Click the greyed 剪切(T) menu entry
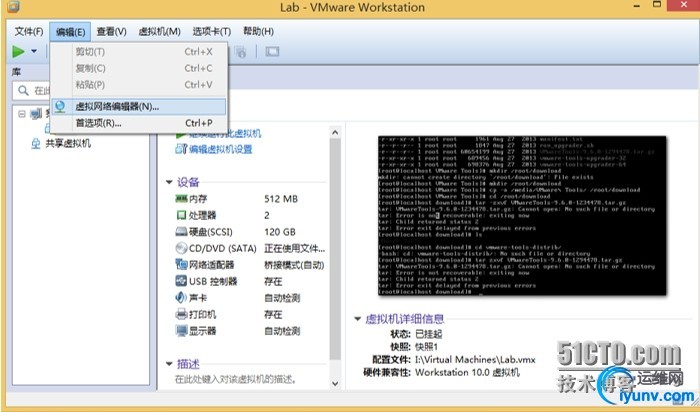 click(x=138, y=52)
